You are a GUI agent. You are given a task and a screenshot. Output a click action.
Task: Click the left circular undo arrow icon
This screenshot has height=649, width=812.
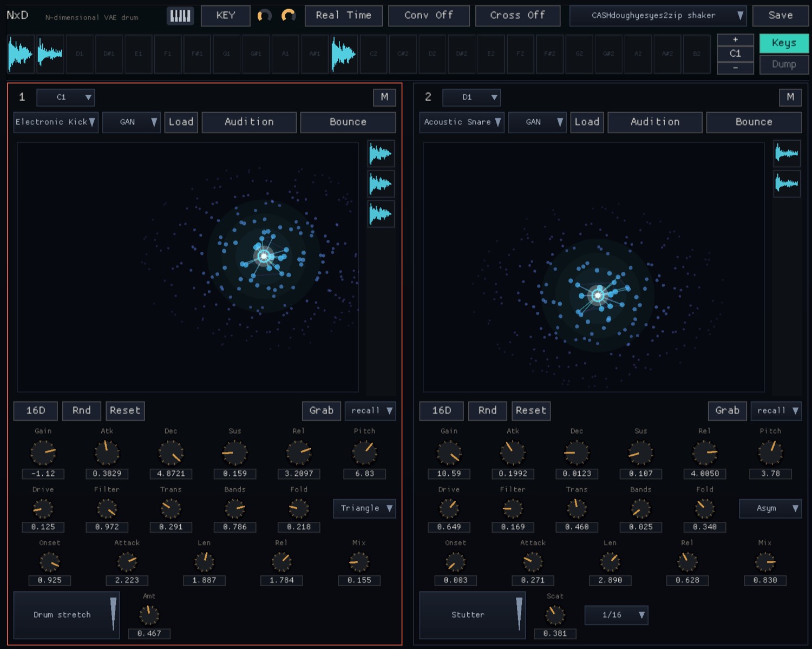(264, 16)
